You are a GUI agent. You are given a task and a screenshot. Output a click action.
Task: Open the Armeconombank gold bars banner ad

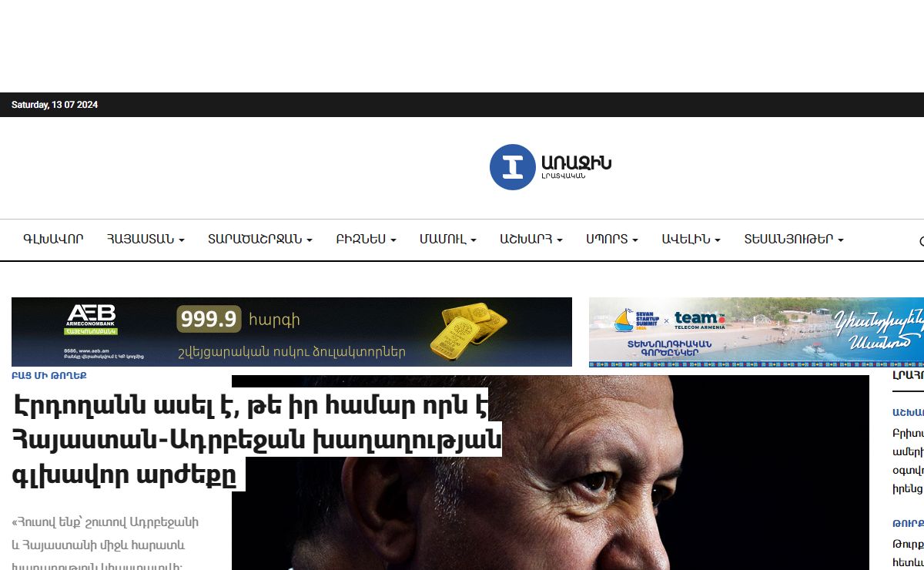(x=292, y=332)
